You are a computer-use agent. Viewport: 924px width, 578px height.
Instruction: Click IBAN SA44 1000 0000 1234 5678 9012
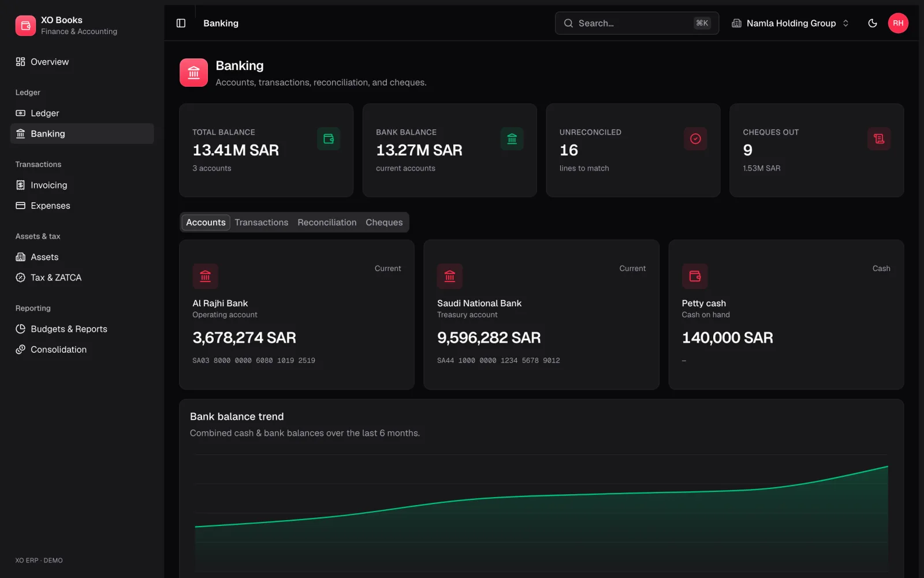tap(498, 361)
